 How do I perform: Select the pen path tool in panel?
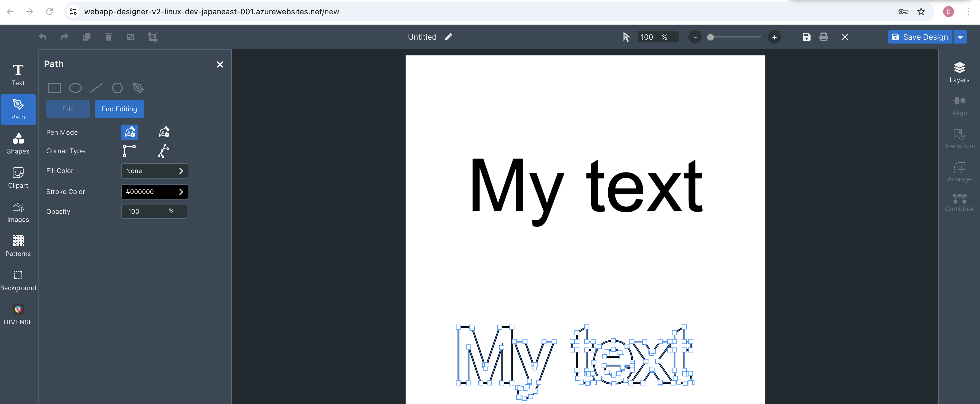click(138, 88)
